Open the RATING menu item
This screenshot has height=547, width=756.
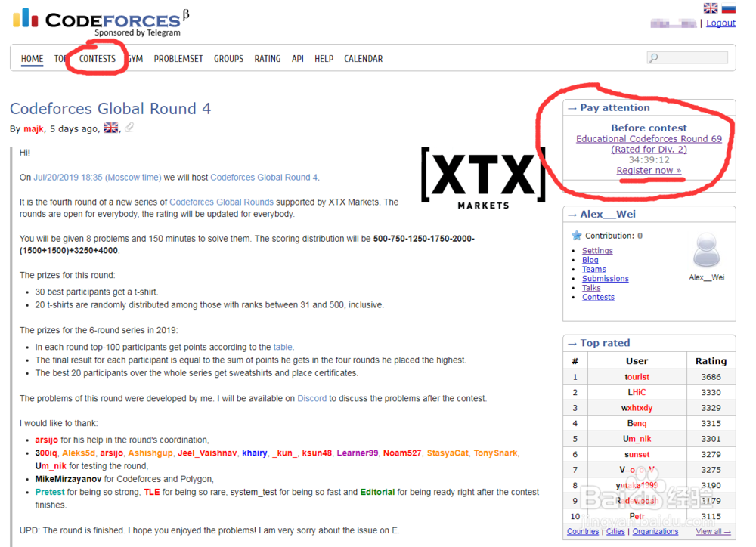tap(268, 59)
